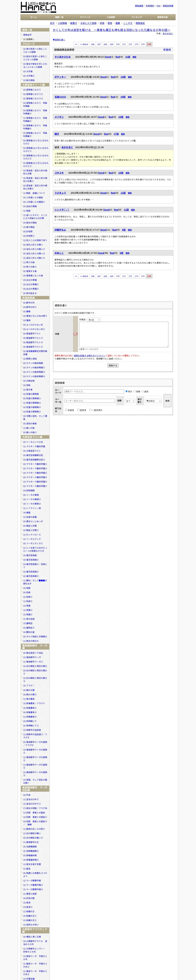Open author あかのまに link under title
Image resolution: width=196 pixels, height=980 pixels.
[168, 33]
